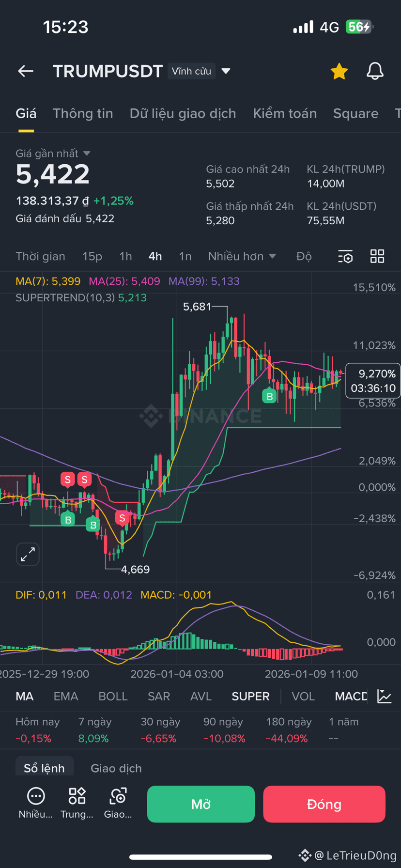Tap the red Đóng button
401x868 pixels.
coord(324,804)
